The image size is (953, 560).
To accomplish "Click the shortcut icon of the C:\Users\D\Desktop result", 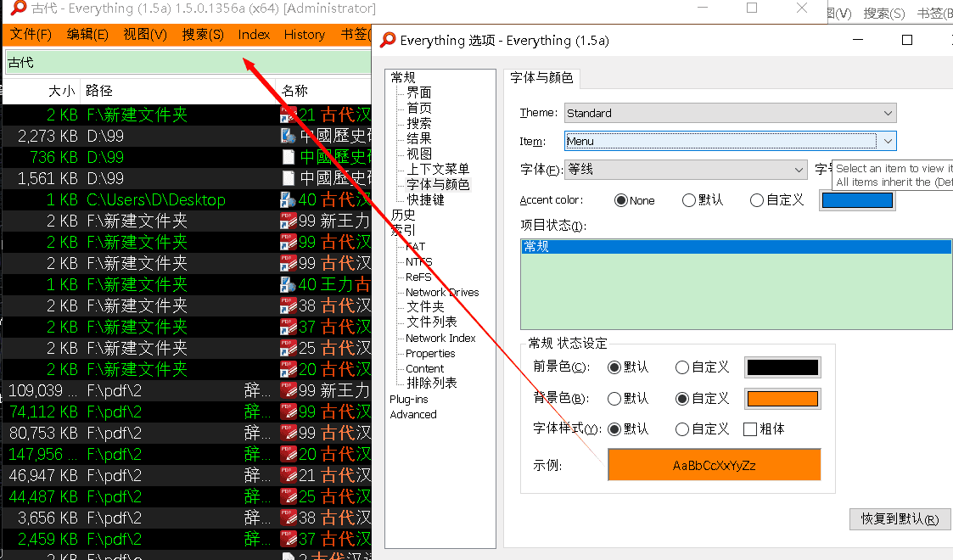I will [288, 199].
